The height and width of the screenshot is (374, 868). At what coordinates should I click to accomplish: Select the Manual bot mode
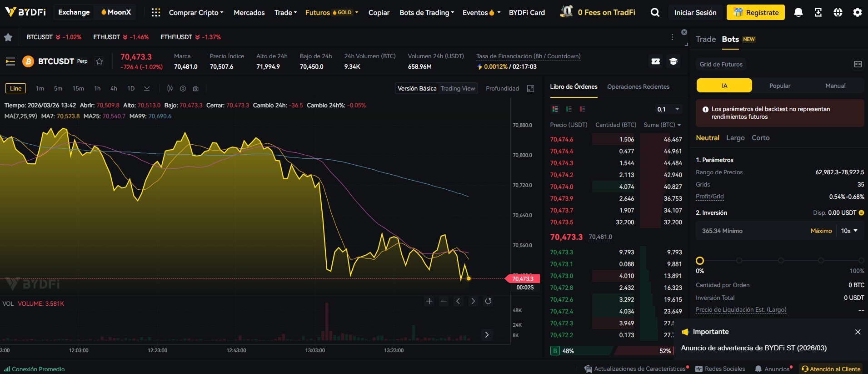(x=835, y=86)
